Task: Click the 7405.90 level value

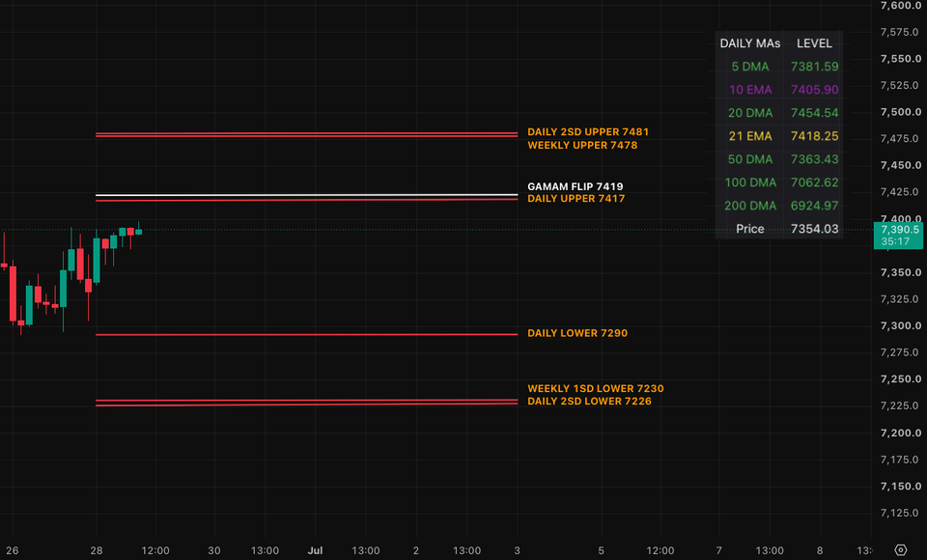Action: (815, 89)
